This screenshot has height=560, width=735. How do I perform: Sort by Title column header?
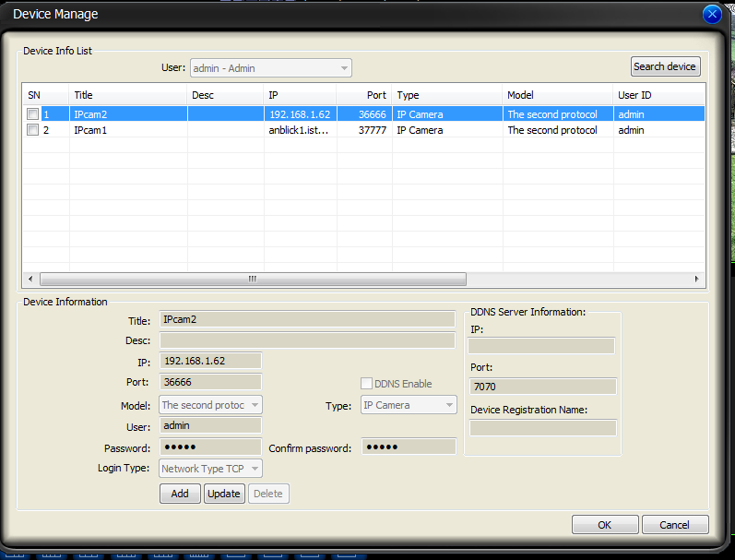click(128, 95)
